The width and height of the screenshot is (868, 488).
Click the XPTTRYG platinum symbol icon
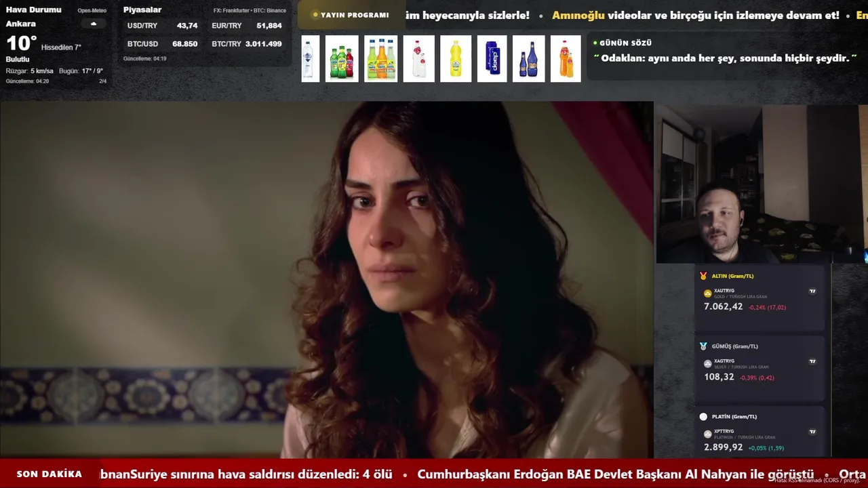(x=708, y=434)
